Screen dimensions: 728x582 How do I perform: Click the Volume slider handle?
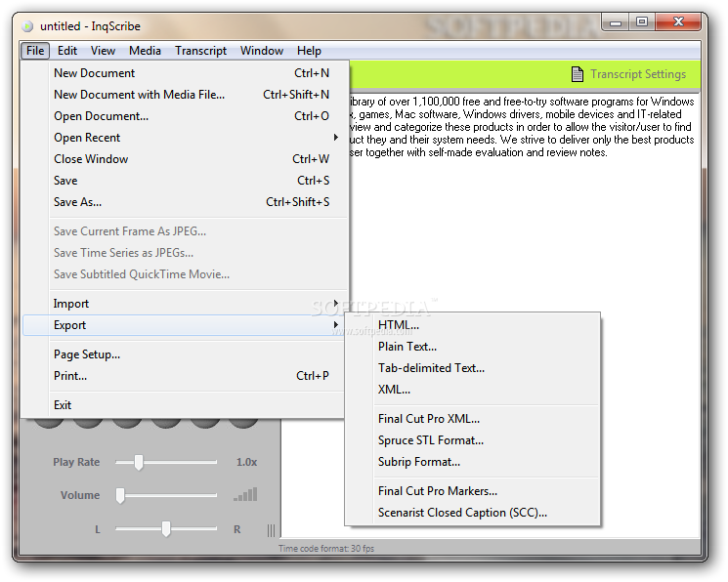click(x=120, y=496)
